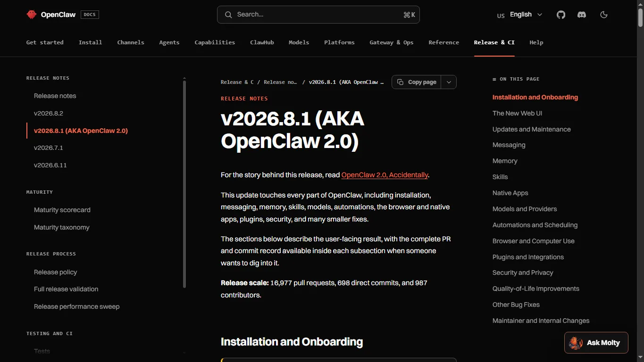Open Release notes in the sidebar

coord(55,96)
